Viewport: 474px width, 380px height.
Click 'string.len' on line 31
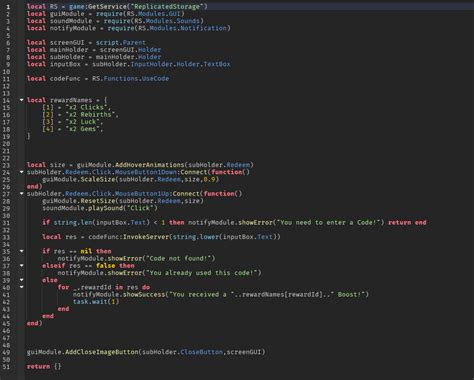(x=73, y=223)
